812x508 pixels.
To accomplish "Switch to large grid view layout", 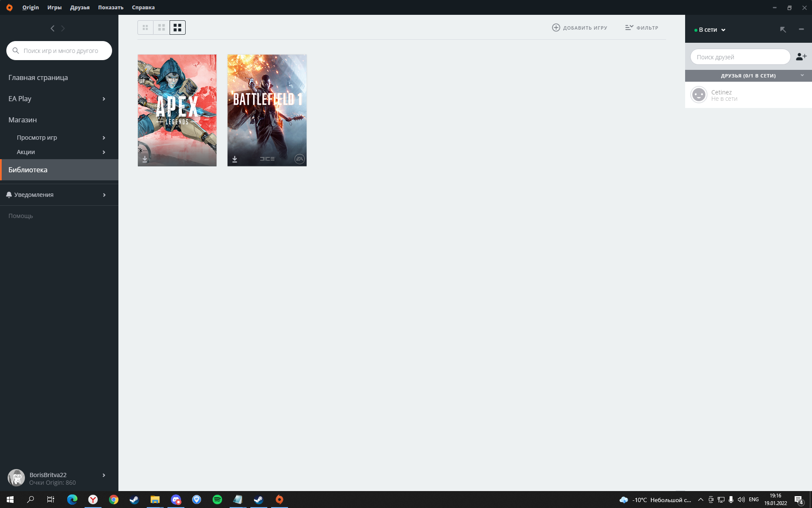I will coord(178,27).
